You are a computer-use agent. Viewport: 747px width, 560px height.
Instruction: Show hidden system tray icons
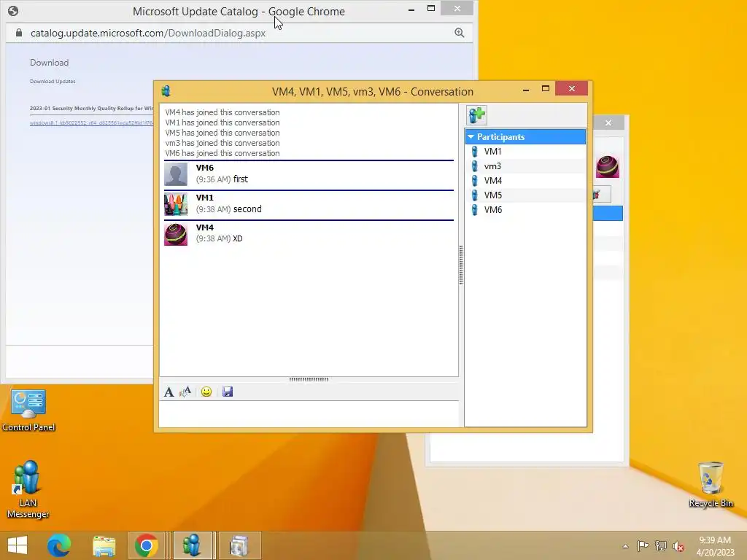[625, 546]
